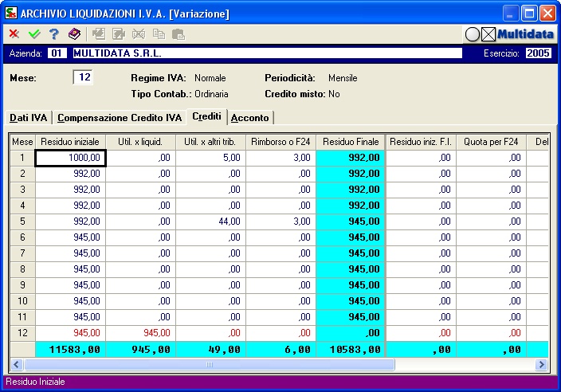Select Residuo iniziale 945,00 in row 9
This screenshot has height=392, width=561.
click(70, 285)
